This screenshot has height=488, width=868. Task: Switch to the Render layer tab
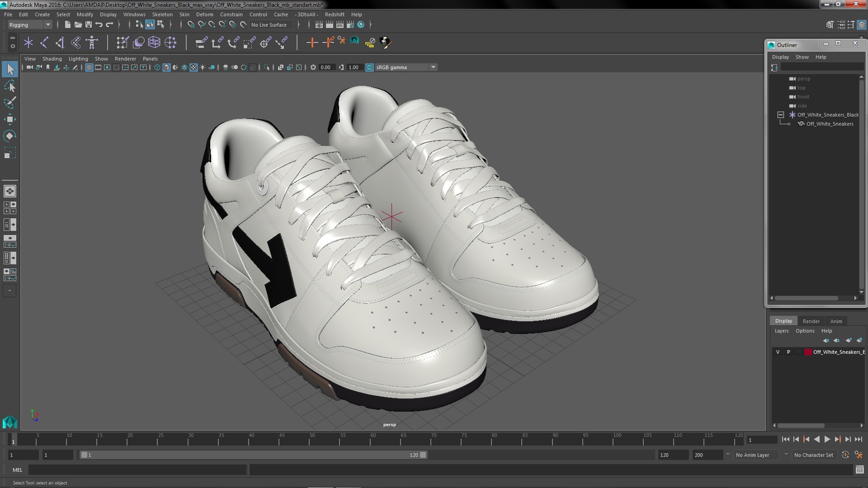pos(811,321)
